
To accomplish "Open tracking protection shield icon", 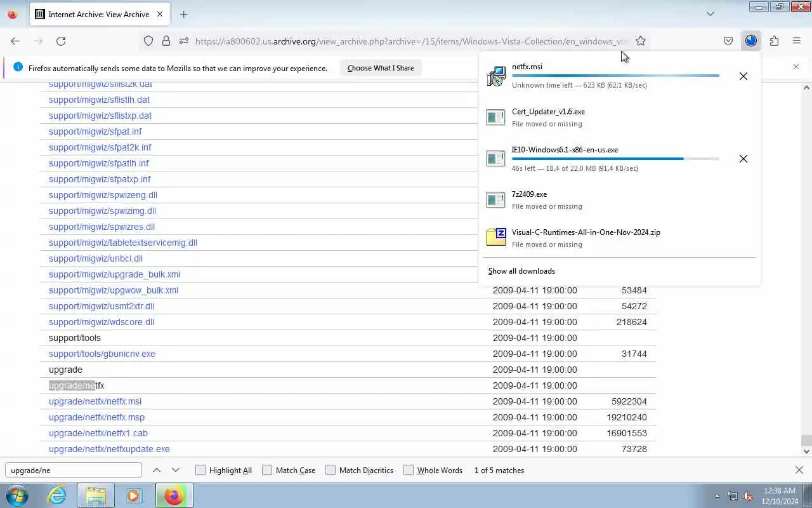I will pyautogui.click(x=148, y=41).
